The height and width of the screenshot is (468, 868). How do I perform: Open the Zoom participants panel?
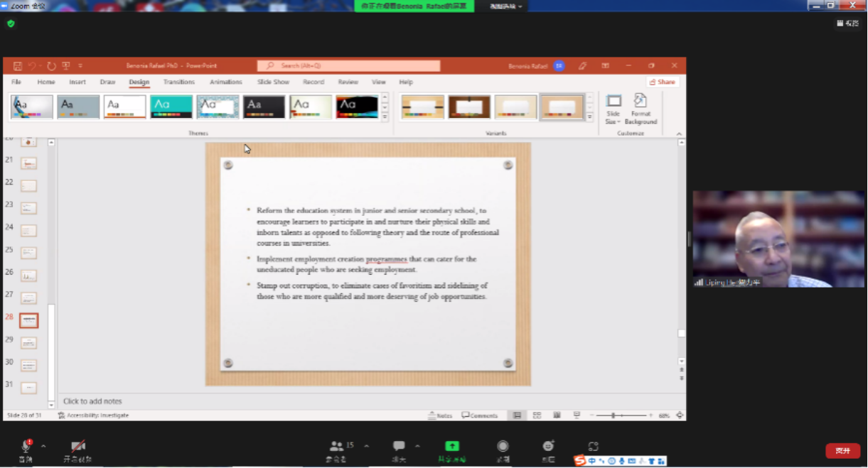pyautogui.click(x=337, y=447)
